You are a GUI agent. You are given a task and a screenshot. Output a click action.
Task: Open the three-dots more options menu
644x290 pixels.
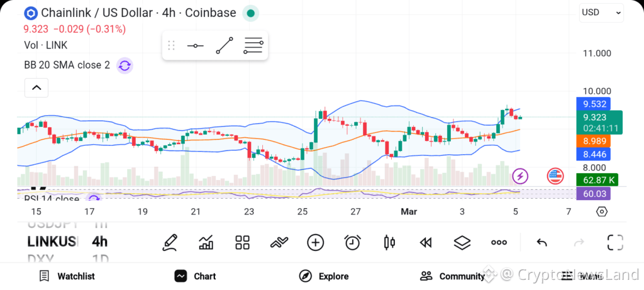tap(499, 243)
